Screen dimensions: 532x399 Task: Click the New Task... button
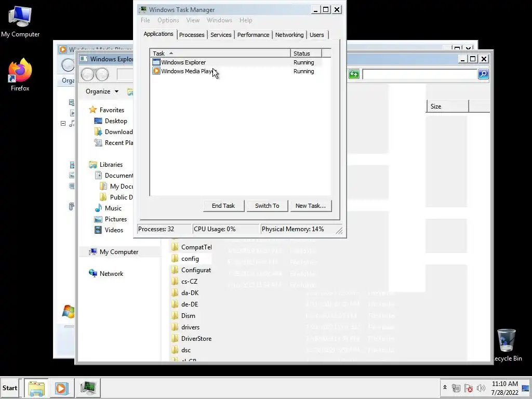[x=311, y=206]
